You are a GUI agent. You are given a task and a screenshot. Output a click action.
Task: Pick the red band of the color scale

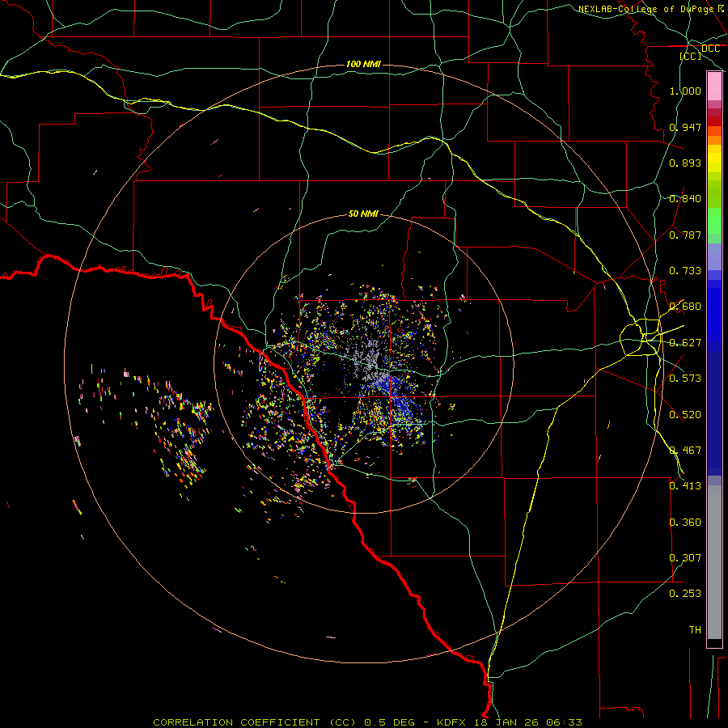tap(714, 121)
